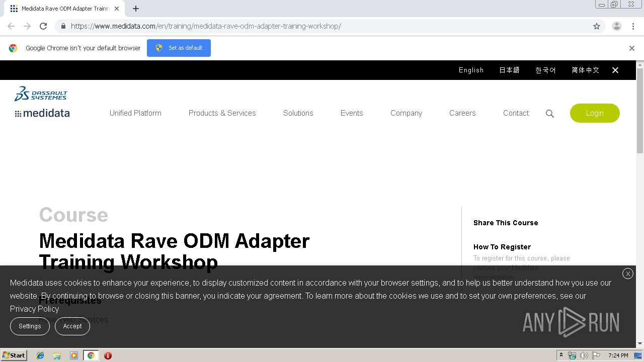Image resolution: width=644 pixels, height=362 pixels.
Task: Open the Unified Platform menu
Action: coord(135,113)
